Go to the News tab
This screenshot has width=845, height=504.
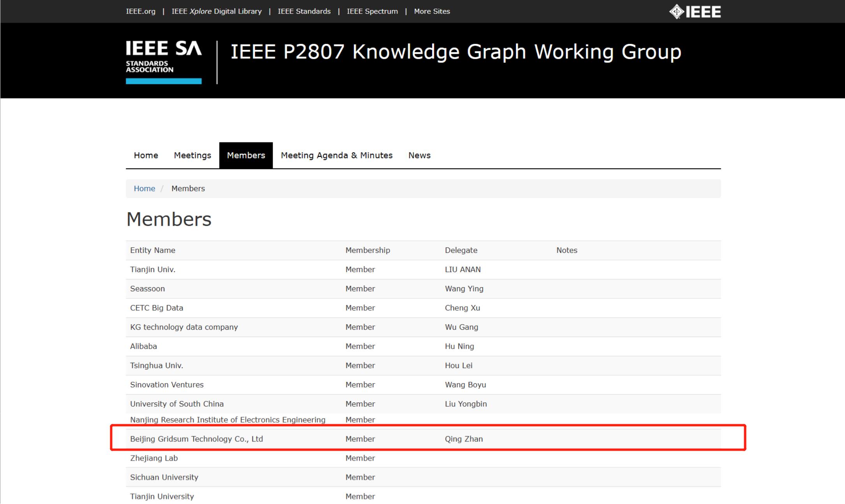[419, 155]
